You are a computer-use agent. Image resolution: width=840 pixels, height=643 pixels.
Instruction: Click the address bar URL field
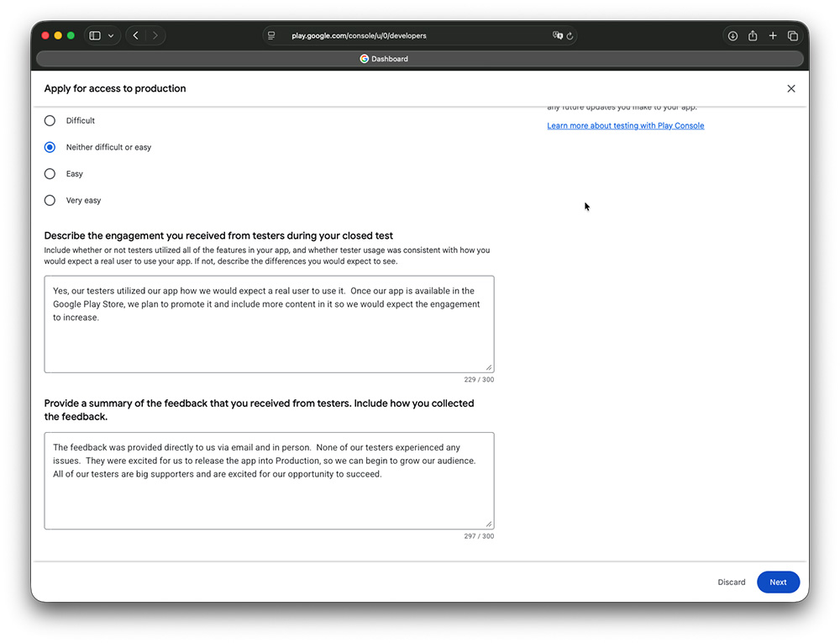click(359, 36)
